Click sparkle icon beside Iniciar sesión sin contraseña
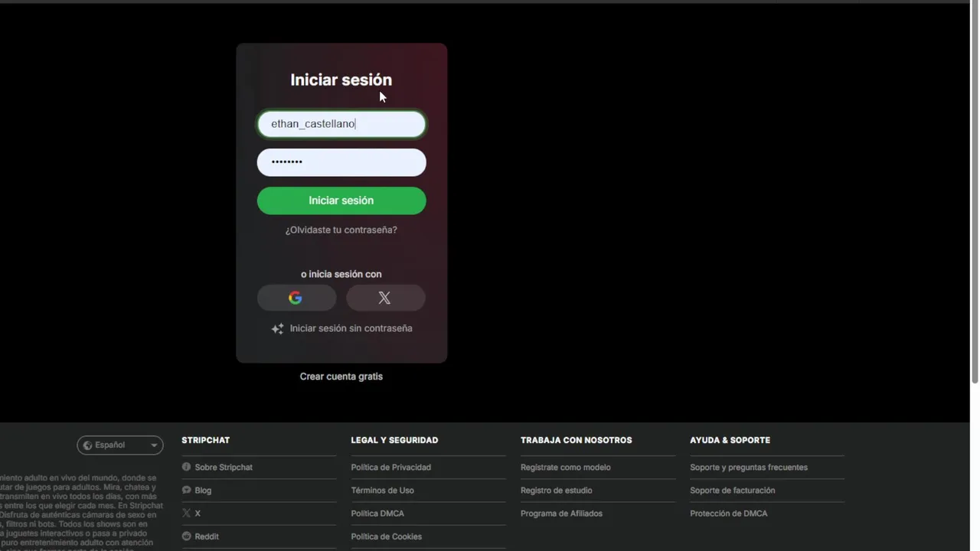 [277, 328]
